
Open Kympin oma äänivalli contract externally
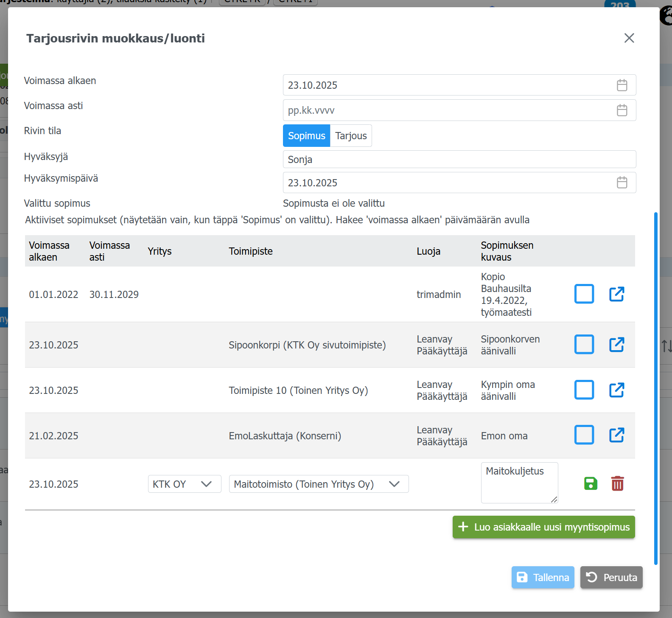click(616, 390)
